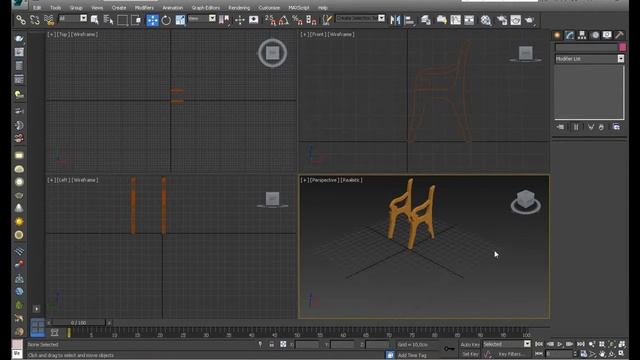The image size is (640, 360).
Task: Choose the Rectangular Selection Region tool
Action: [x=122, y=20]
